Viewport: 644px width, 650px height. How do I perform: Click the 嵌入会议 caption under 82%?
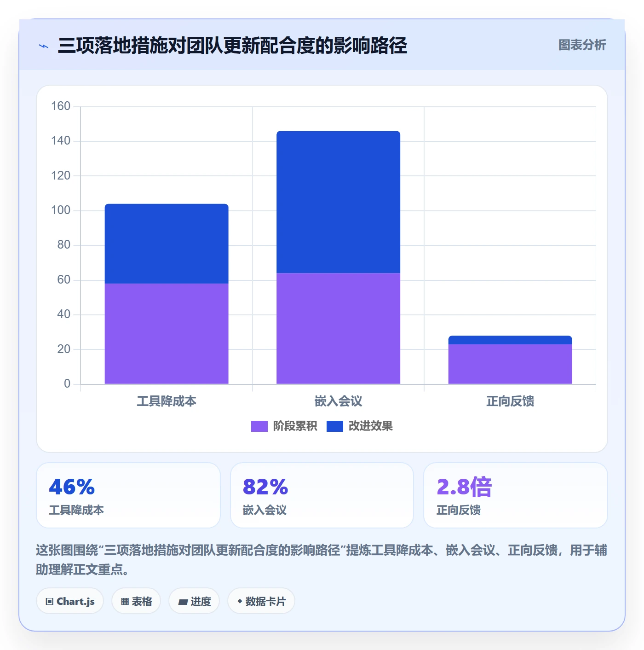pos(264,510)
